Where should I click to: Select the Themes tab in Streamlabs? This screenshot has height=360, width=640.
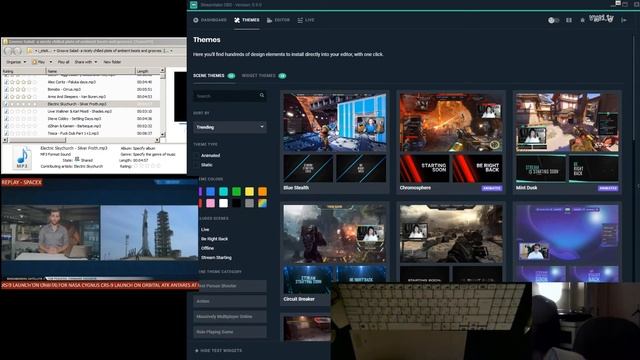[247, 20]
